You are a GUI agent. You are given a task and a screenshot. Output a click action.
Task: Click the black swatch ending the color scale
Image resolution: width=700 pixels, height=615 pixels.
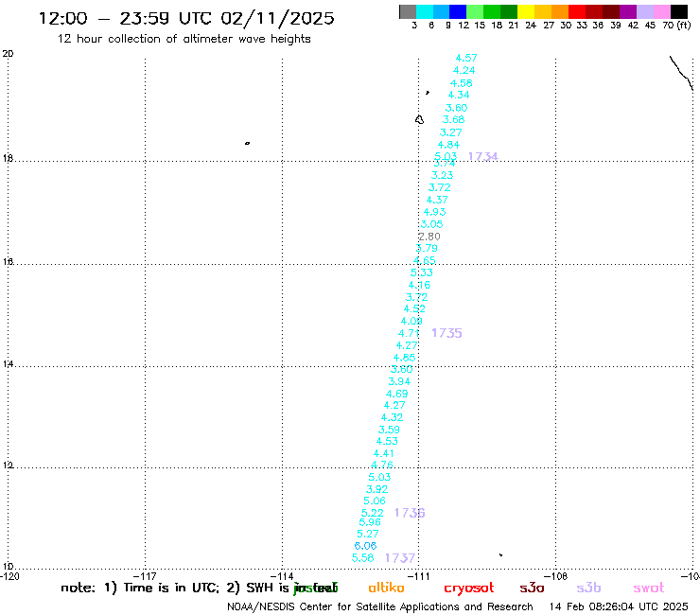678,11
